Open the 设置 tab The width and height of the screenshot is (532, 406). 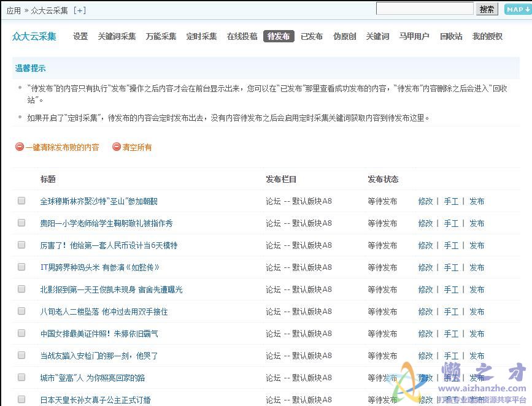[x=80, y=36]
